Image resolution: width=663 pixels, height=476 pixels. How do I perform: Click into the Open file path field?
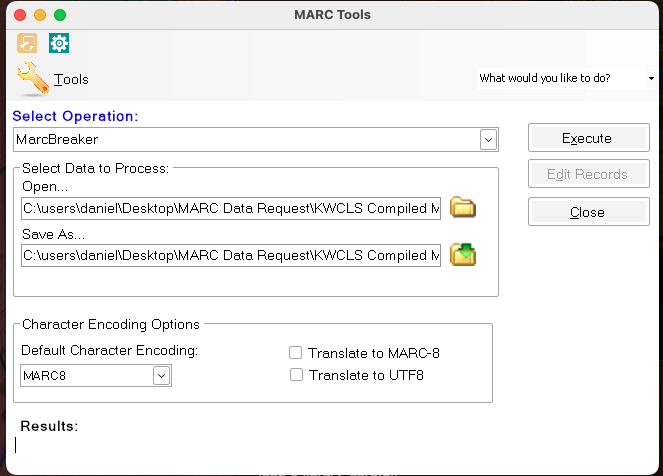[231, 208]
